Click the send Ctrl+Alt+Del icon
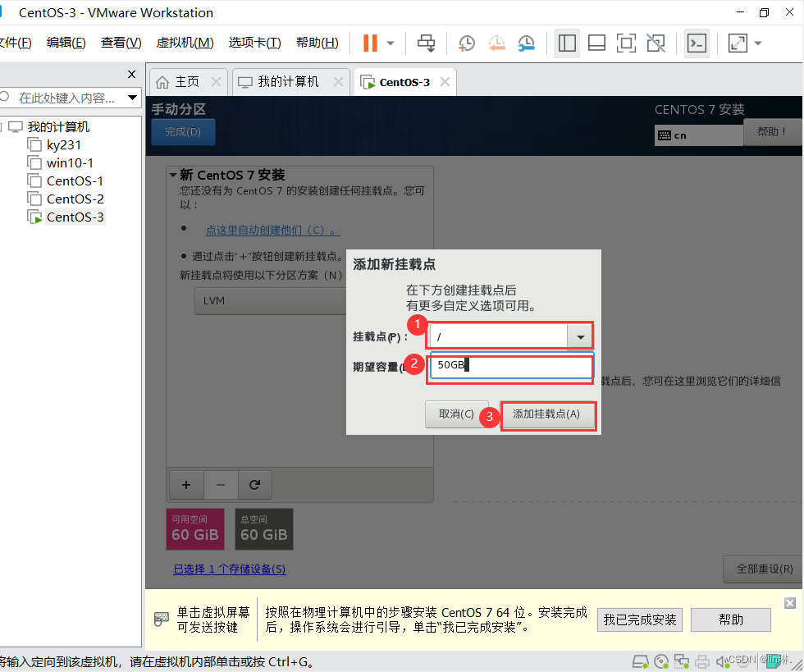 coord(426,43)
